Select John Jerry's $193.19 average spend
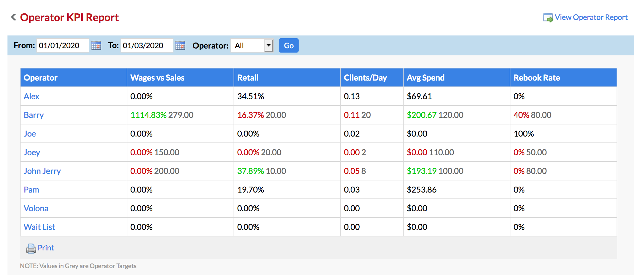Image resolution: width=644 pixels, height=275 pixels. [x=422, y=171]
